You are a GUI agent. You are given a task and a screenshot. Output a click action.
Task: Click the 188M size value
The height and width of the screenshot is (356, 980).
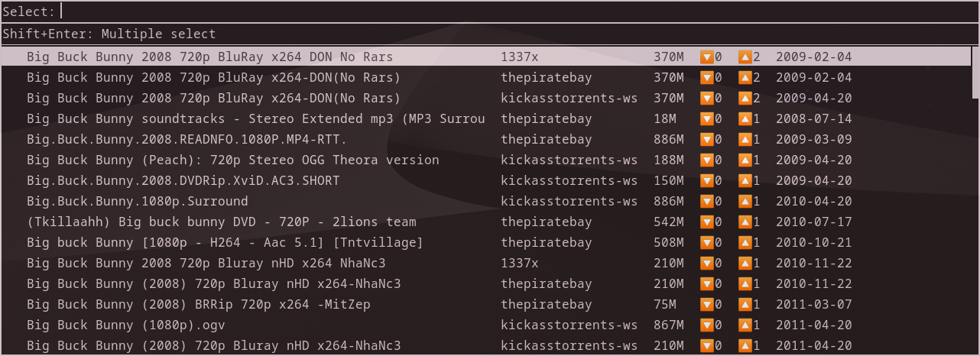669,160
